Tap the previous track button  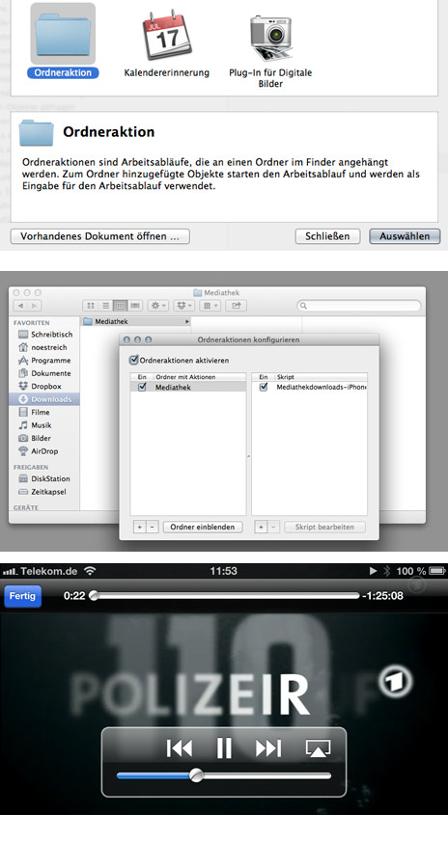click(x=180, y=748)
